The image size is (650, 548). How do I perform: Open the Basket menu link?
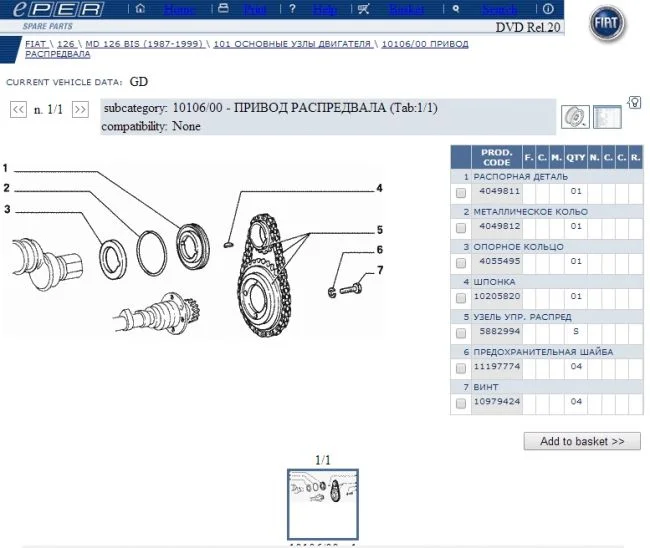tap(406, 9)
